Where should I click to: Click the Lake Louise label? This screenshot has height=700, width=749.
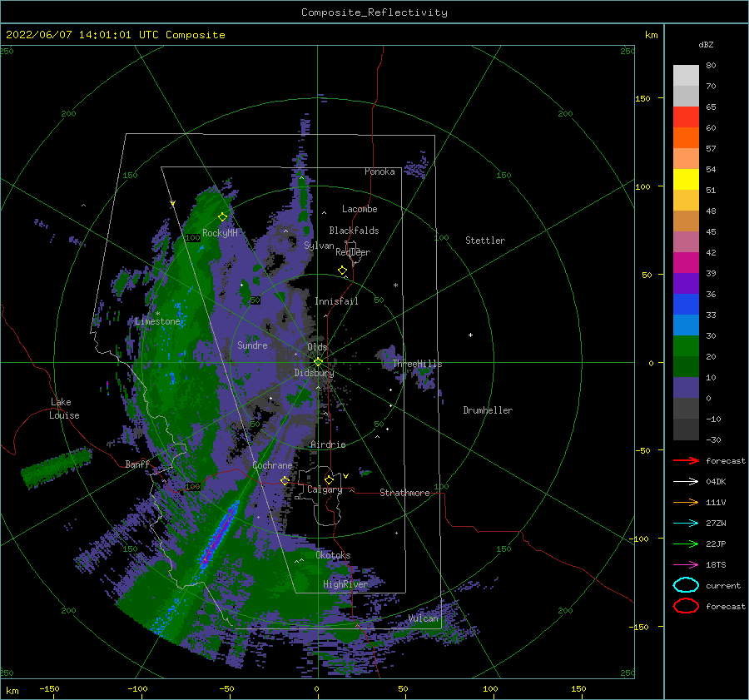[64, 409]
